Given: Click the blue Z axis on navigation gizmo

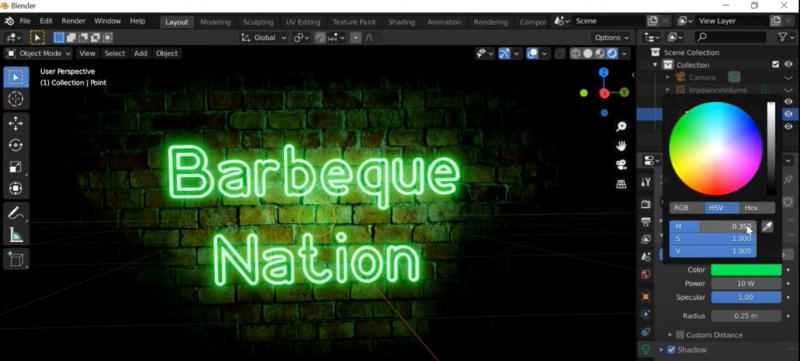Looking at the screenshot, I should pyautogui.click(x=604, y=72).
